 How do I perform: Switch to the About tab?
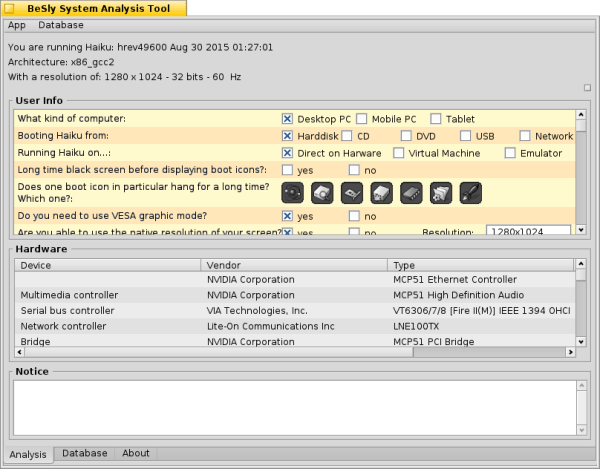pos(135,454)
